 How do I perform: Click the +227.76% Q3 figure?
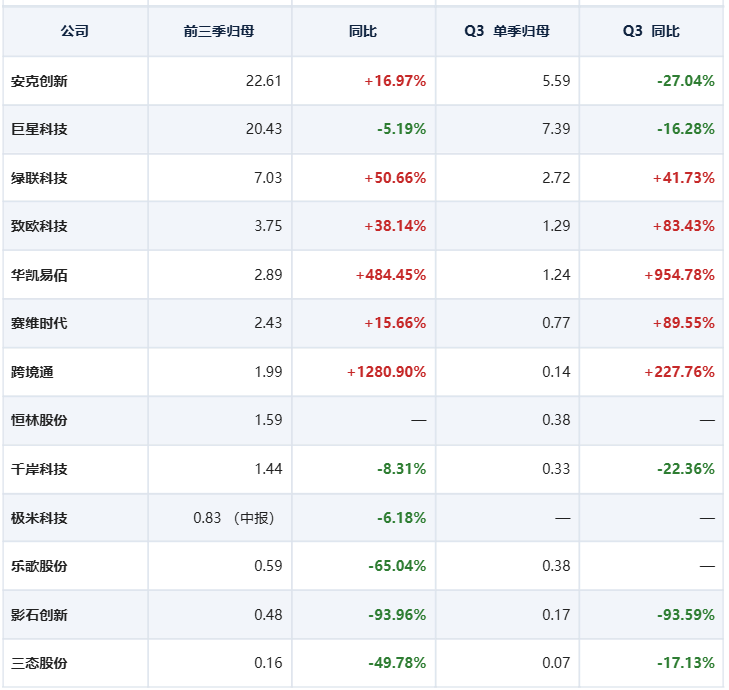[680, 372]
